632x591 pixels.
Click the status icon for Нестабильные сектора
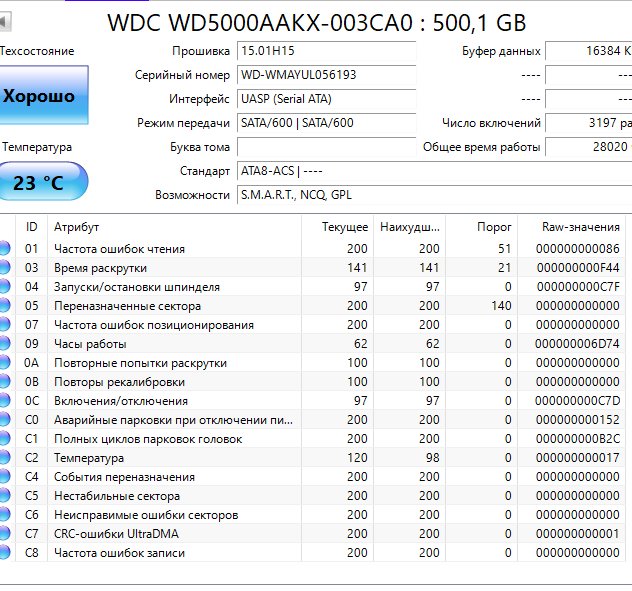(4, 496)
